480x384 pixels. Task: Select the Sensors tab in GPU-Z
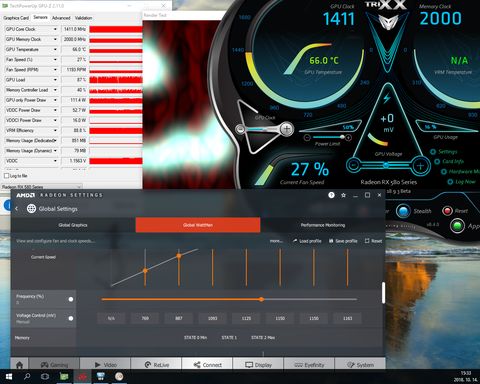point(40,17)
